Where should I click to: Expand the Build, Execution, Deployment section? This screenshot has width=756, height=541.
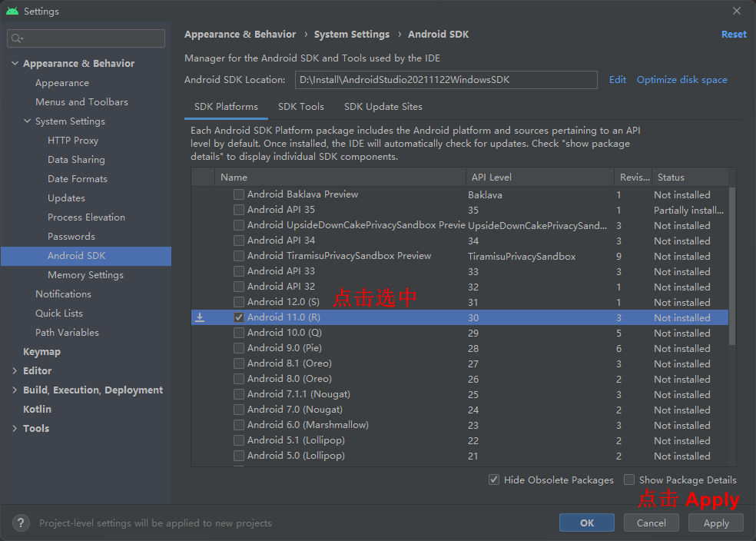tap(15, 390)
